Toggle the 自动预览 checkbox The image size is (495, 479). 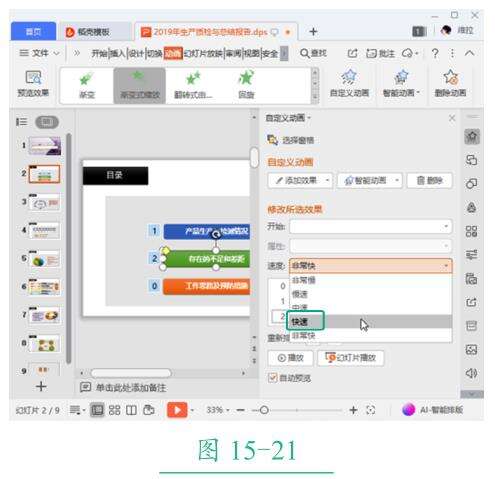pos(272,377)
